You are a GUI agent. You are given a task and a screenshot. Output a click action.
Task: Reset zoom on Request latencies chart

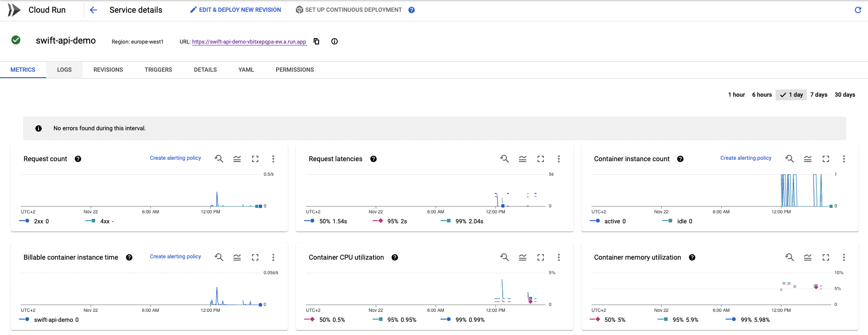click(504, 158)
